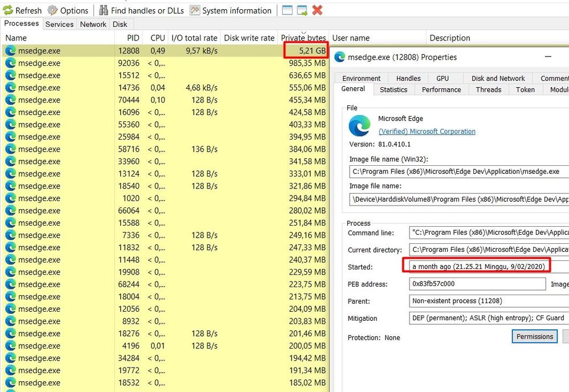Click red X kill window icon

coord(317,10)
